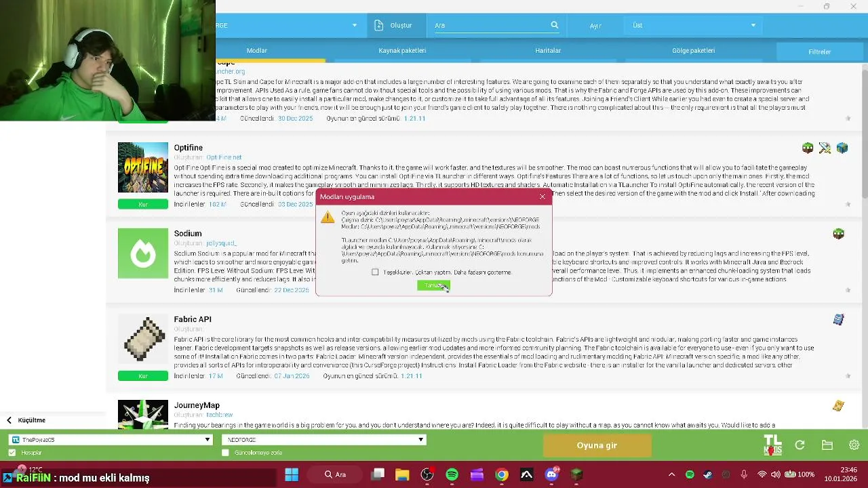This screenshot has width=868, height=488.
Task: Install OptiFine with its Kur button
Action: (x=143, y=204)
